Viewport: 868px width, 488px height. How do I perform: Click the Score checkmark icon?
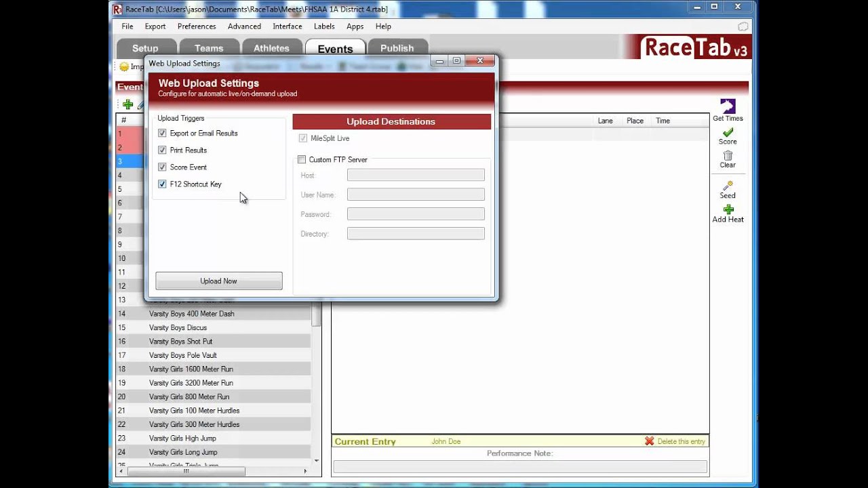[728, 132]
